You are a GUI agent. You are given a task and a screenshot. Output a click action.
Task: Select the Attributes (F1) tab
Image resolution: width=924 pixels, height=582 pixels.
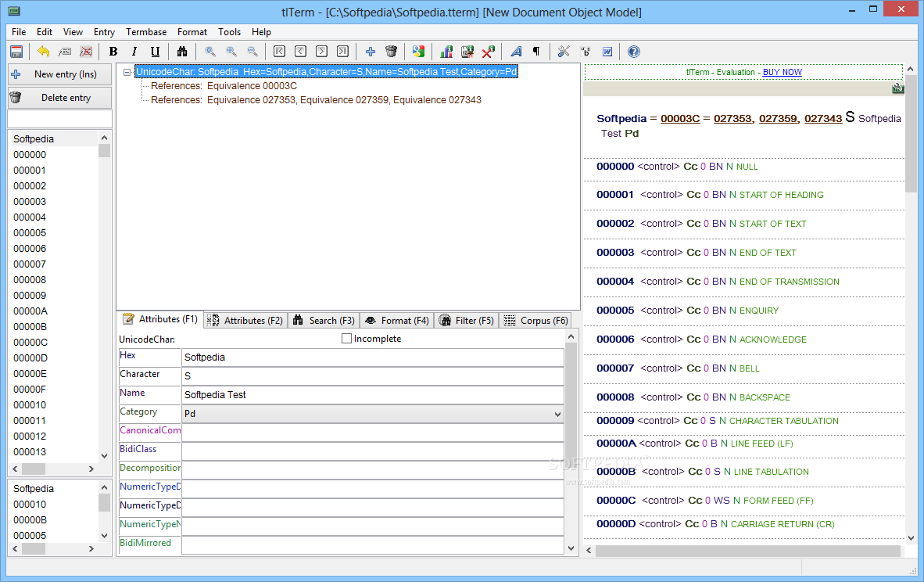160,319
